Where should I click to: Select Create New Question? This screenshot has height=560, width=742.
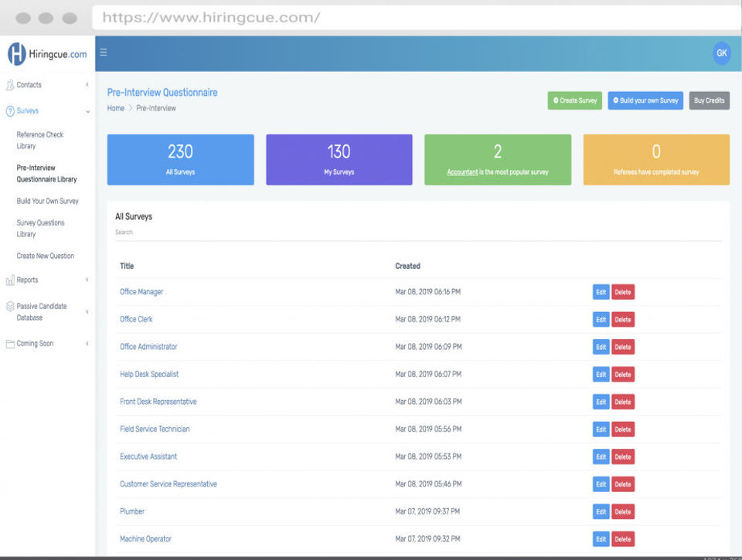(46, 256)
